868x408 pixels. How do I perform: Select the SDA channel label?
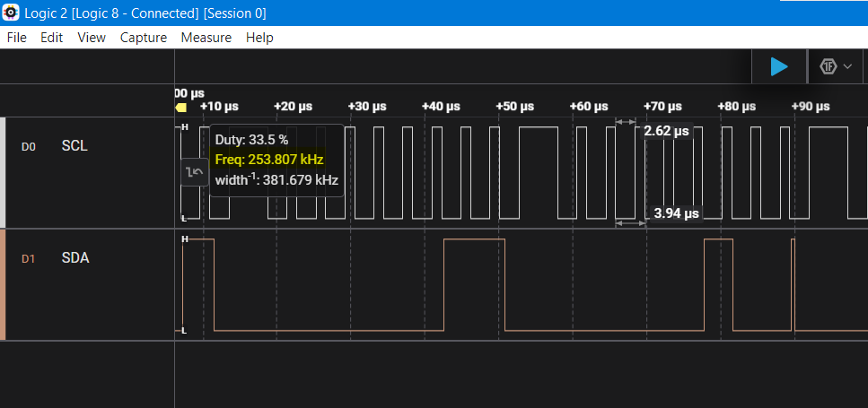point(75,258)
